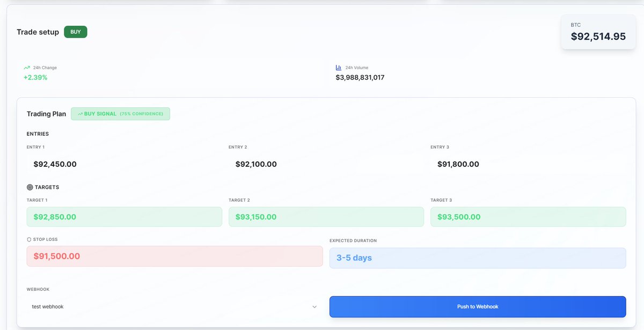The image size is (644, 330).
Task: Click the Push to Webhook button
Action: click(478, 306)
